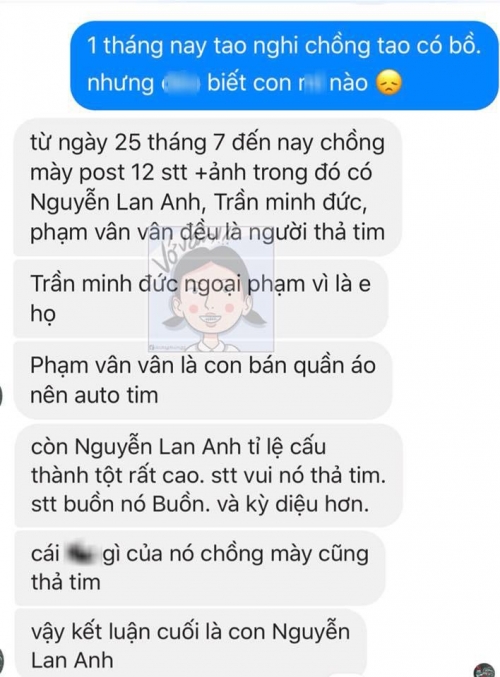Select message starting 'từ ngày 25 tháng 7'

pyautogui.click(x=208, y=188)
